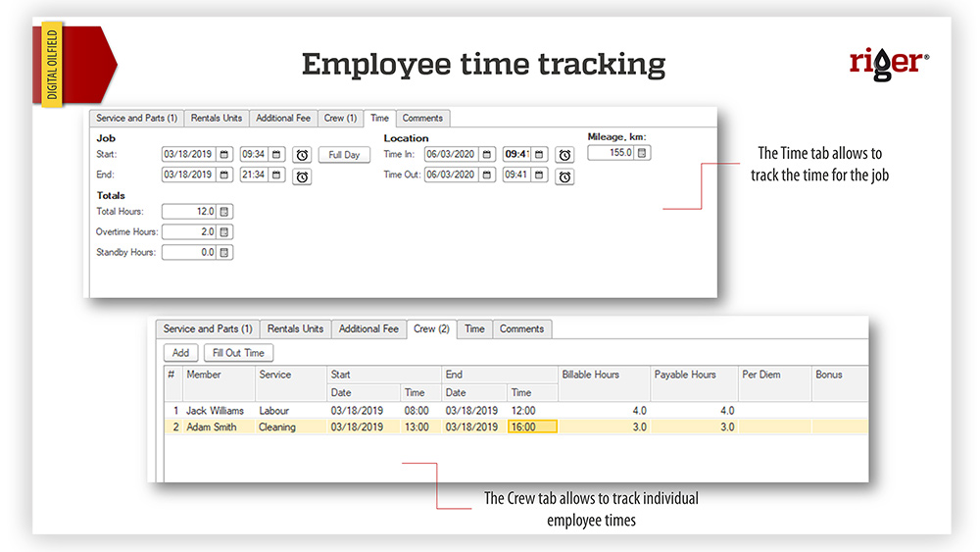Click the clock icon next to Time Out

(x=564, y=176)
